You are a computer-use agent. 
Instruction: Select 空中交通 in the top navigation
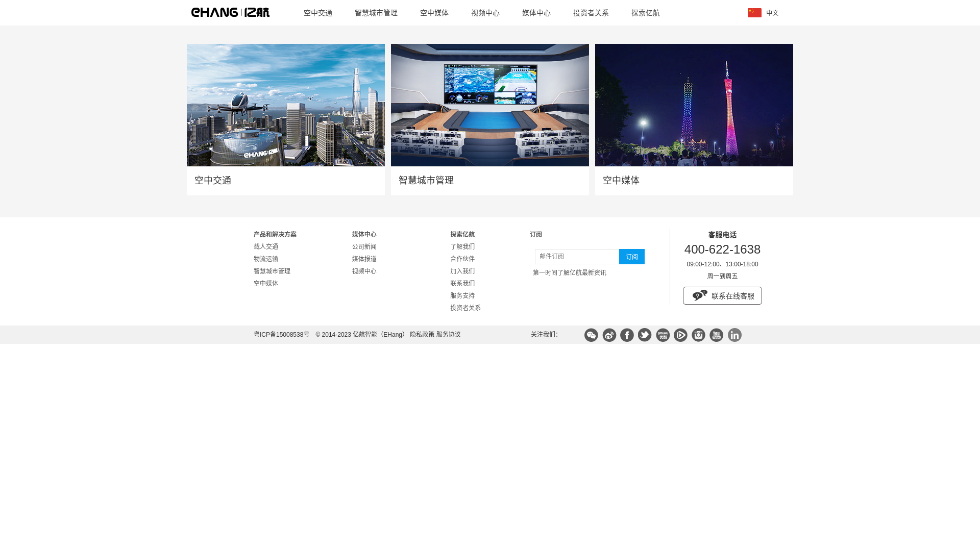(x=317, y=13)
